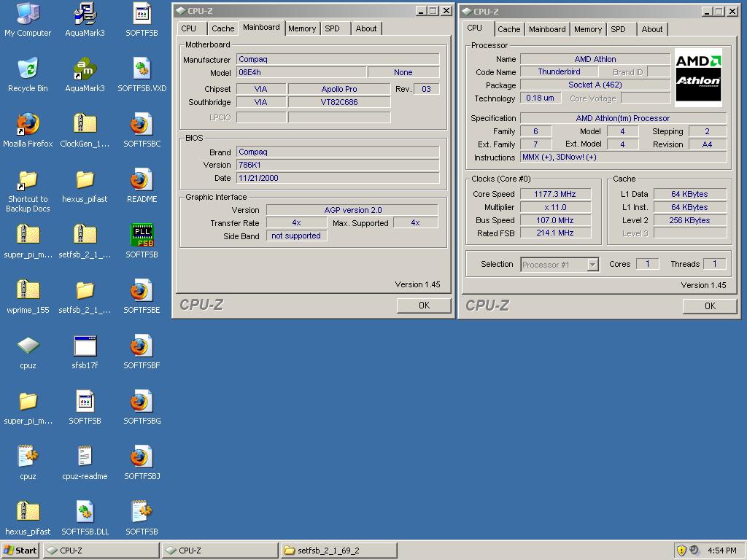The width and height of the screenshot is (747, 560).
Task: Click the motherboard Model field 06E4h
Action: point(301,72)
